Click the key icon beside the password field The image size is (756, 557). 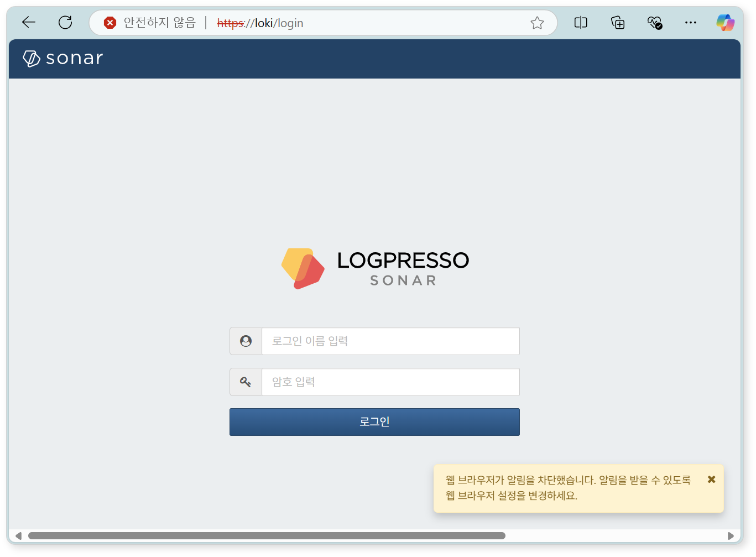point(246,382)
